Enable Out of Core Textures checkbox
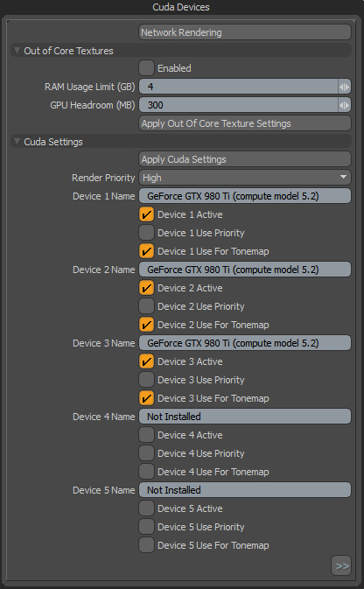The width and height of the screenshot is (364, 589). click(146, 68)
